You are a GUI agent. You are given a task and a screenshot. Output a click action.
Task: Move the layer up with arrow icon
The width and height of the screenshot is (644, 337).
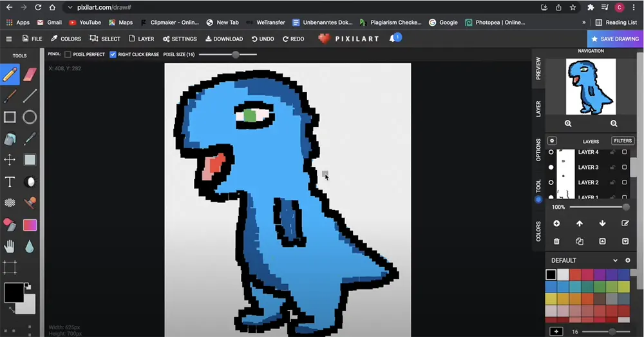tap(580, 224)
